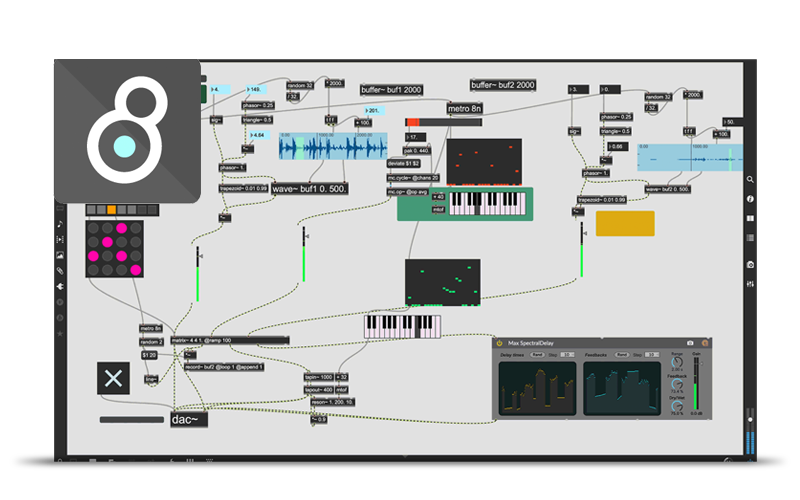Screen dimensions: 800x500
Task: Toggle off the pink cell in matrix top row
Action: tap(121, 228)
